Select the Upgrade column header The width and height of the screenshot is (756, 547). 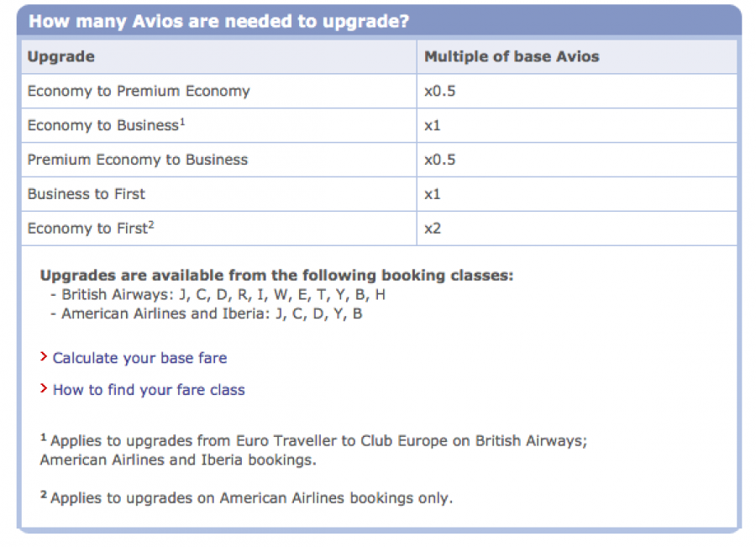(x=61, y=57)
